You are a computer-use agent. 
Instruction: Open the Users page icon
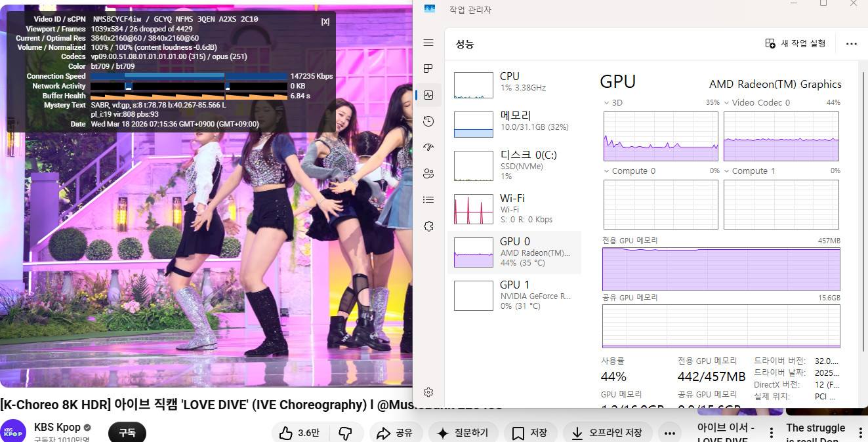coord(428,174)
